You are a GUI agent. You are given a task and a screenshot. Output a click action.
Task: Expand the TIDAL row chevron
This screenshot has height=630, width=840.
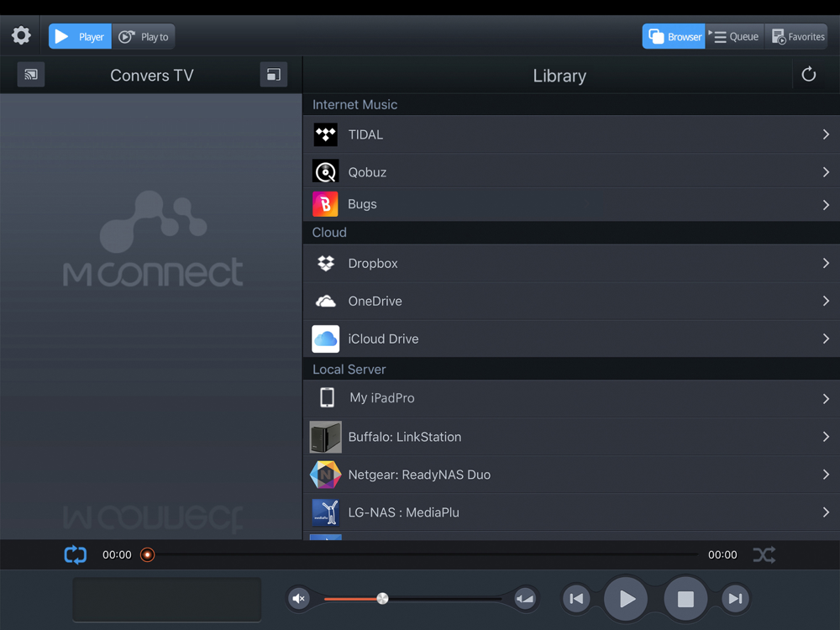(826, 134)
